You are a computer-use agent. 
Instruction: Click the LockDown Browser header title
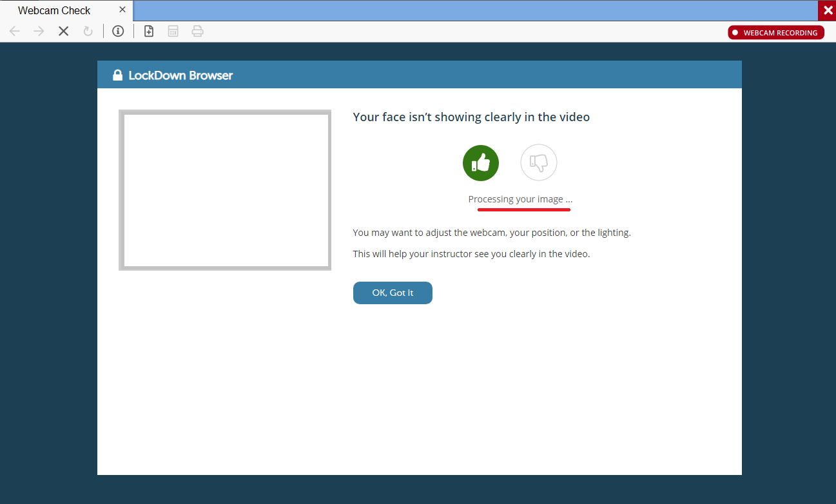pos(180,75)
